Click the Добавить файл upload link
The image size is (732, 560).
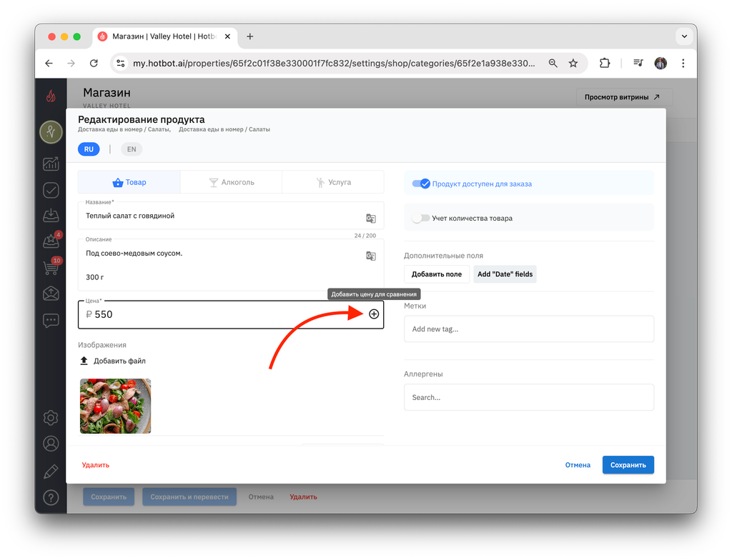[119, 361]
